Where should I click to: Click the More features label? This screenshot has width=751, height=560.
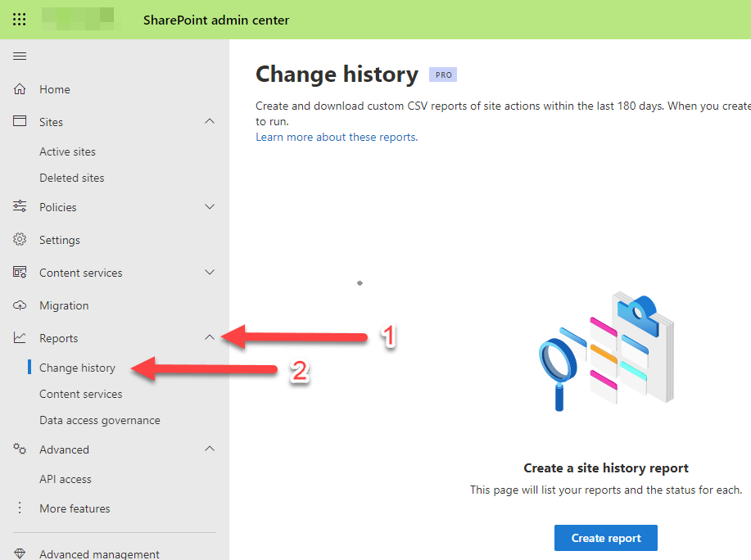click(x=75, y=508)
